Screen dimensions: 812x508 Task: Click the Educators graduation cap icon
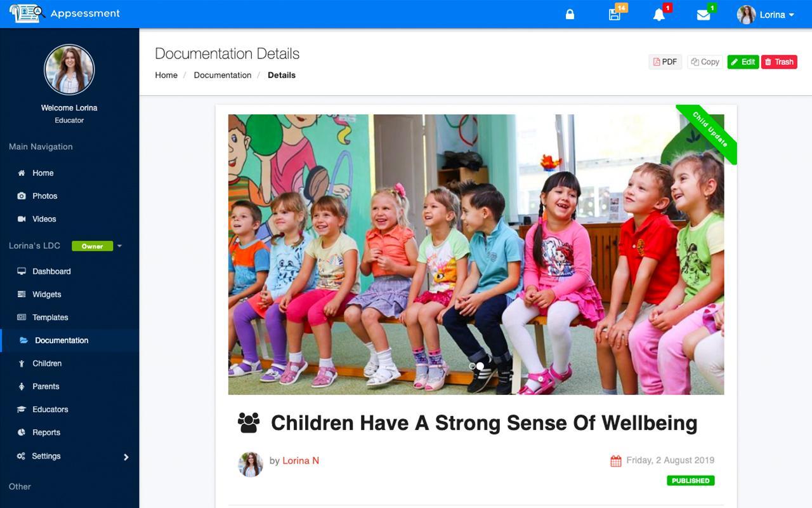click(x=22, y=409)
